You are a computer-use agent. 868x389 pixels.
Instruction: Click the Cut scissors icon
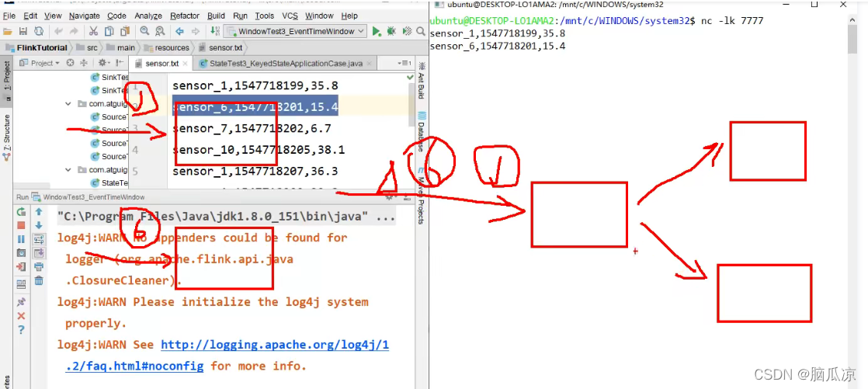point(93,32)
